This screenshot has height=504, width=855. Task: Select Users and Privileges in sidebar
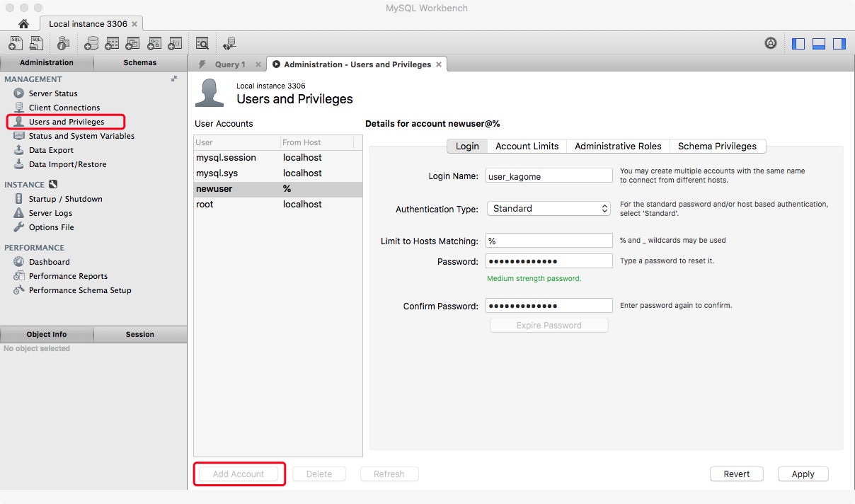pyautogui.click(x=67, y=122)
